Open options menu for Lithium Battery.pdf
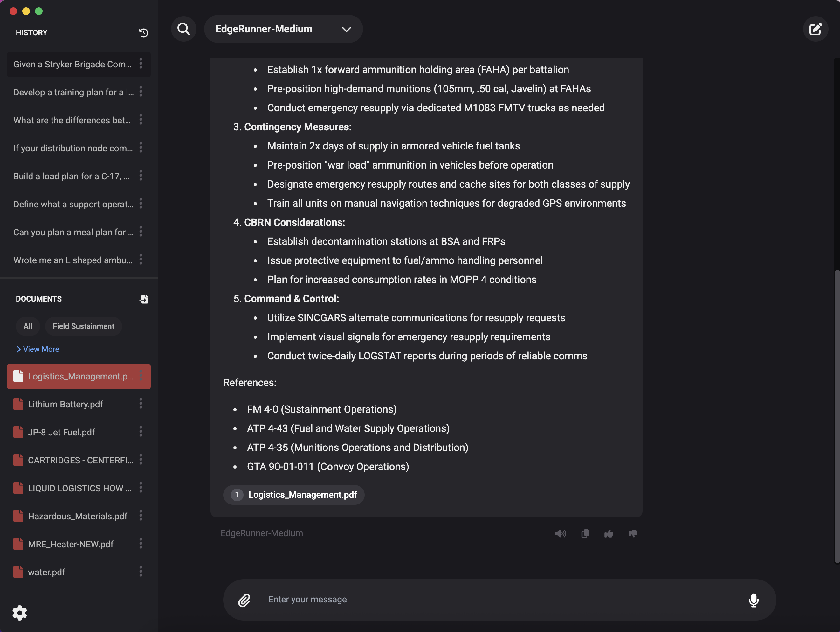 [141, 404]
